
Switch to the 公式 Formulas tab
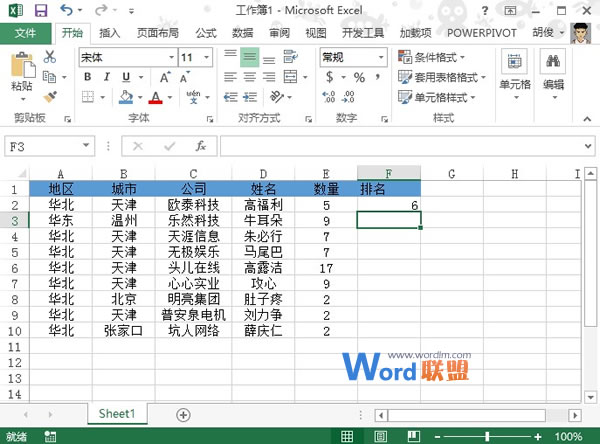point(206,33)
